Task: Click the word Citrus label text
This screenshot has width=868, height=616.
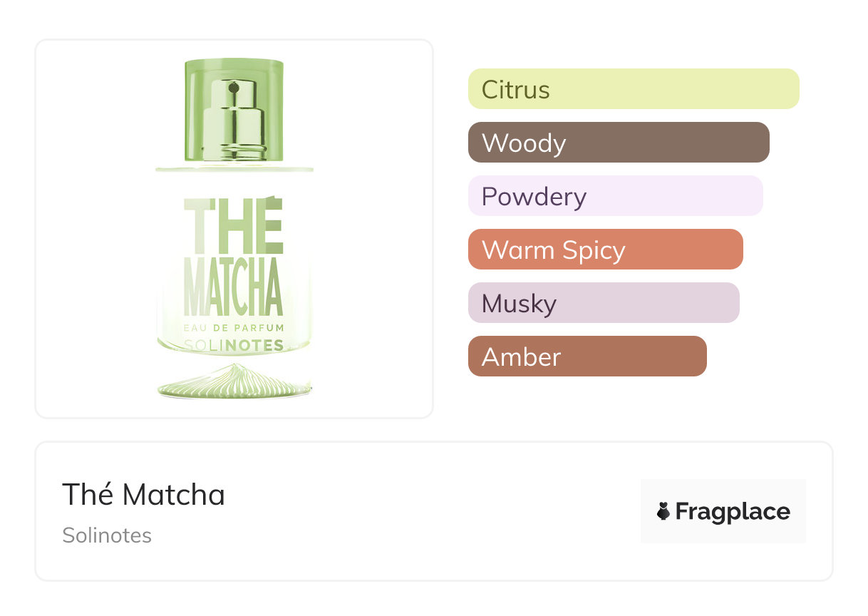Action: click(515, 90)
